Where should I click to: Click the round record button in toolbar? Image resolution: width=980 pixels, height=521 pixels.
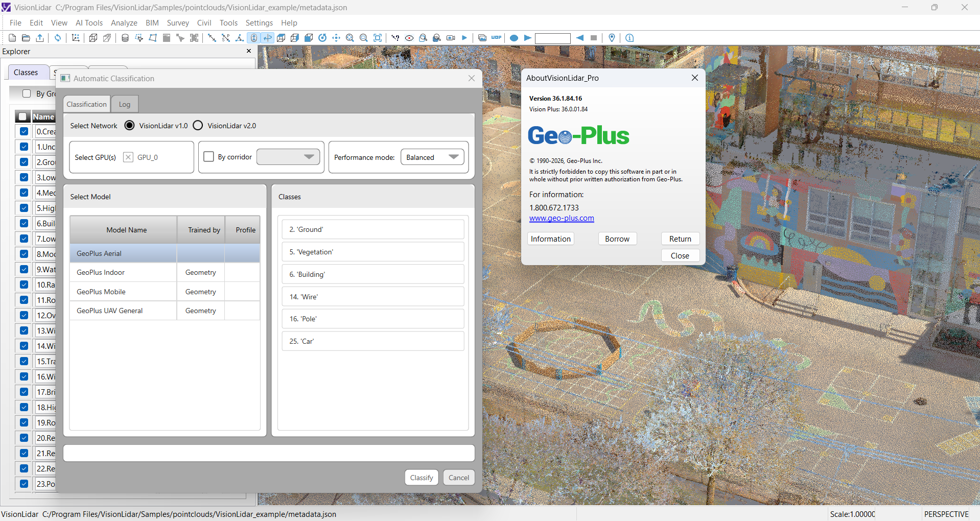[x=514, y=38]
